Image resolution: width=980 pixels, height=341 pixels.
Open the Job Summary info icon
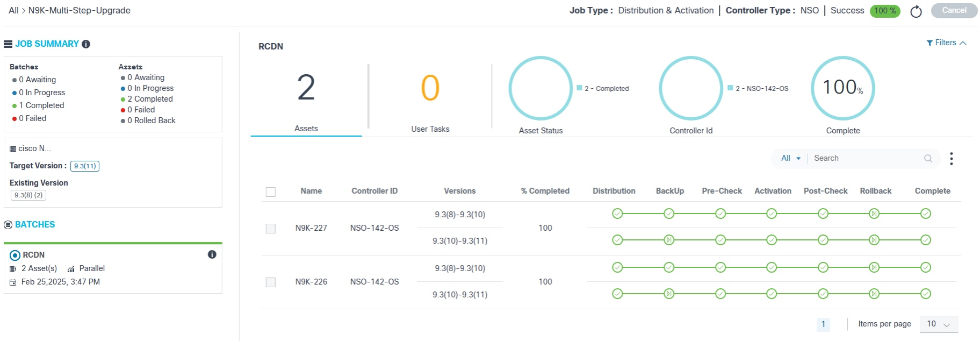[x=86, y=44]
